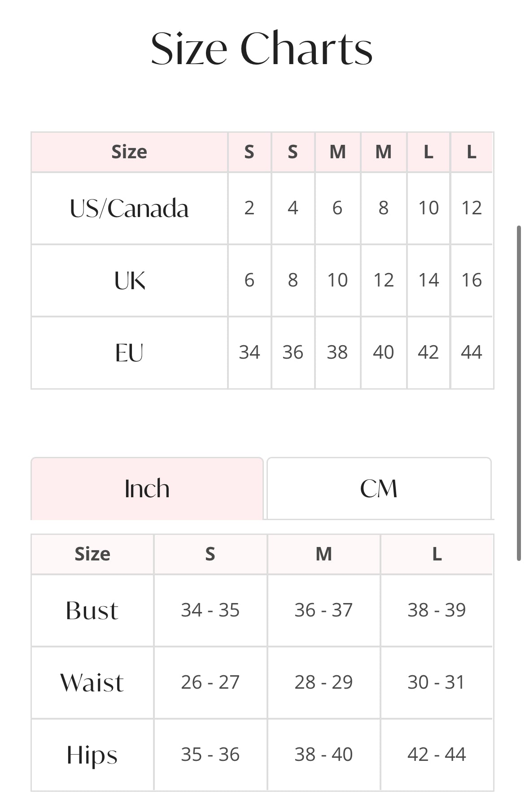Click the EU size 38 cell
The width and height of the screenshot is (525, 812).
[x=337, y=352]
